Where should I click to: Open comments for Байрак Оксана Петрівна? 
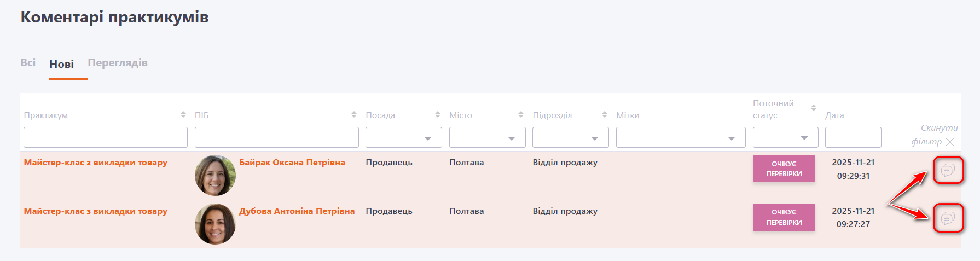point(948,170)
